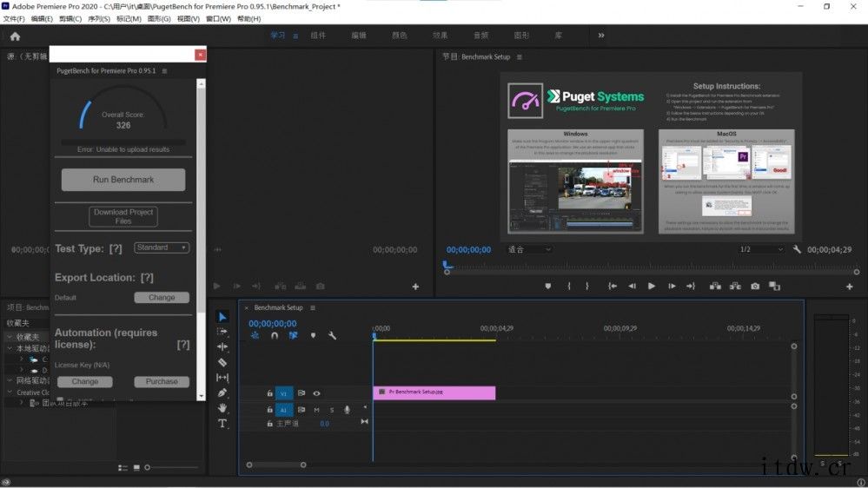Open the 文件(F) menu
The image size is (868, 488).
click(x=14, y=18)
